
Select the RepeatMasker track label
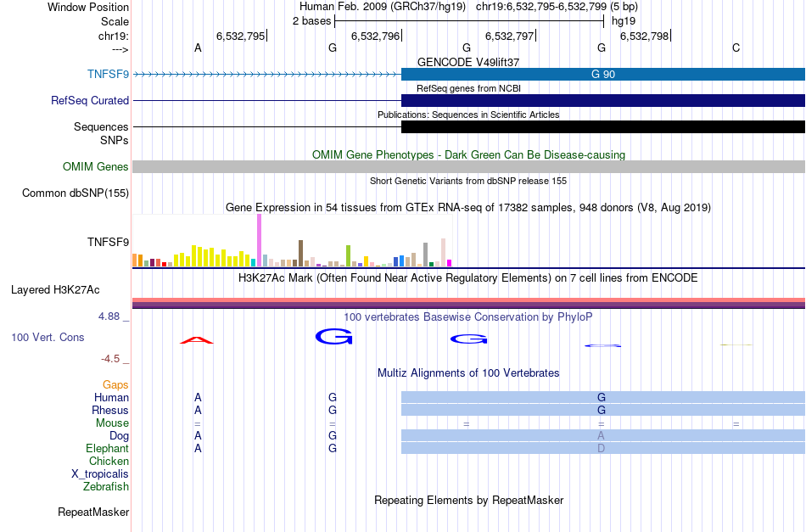click(93, 512)
